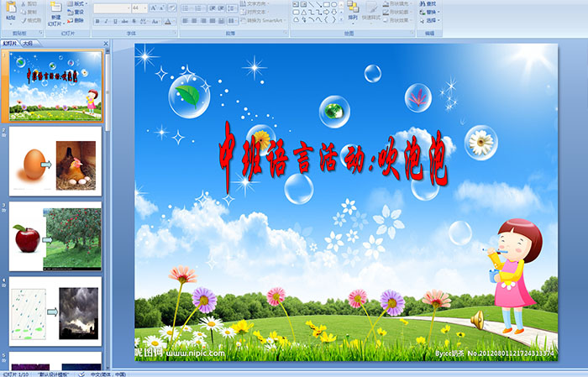
Task: Cut the selection with 剪切
Action: click(29, 3)
